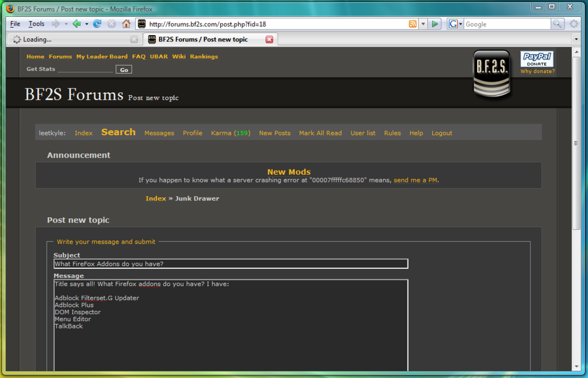Click the RSS feed icon
The image size is (588, 378).
coord(413,24)
